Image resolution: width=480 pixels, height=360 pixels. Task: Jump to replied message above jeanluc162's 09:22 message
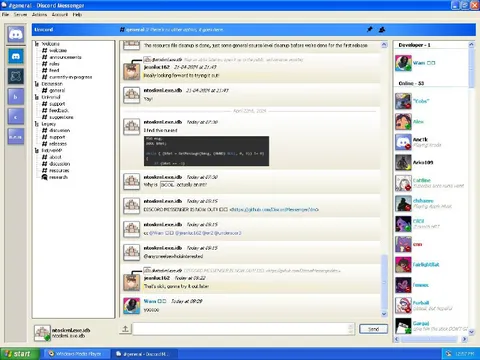click(242, 270)
